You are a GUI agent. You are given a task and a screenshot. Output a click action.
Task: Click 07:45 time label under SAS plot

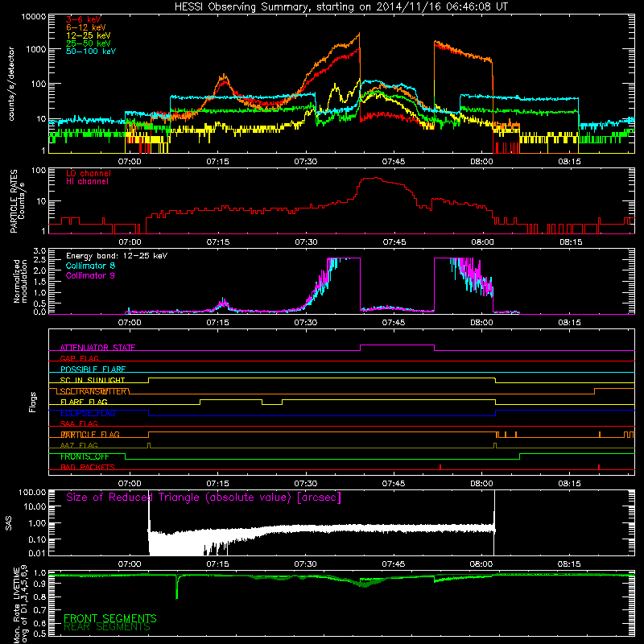[394, 564]
